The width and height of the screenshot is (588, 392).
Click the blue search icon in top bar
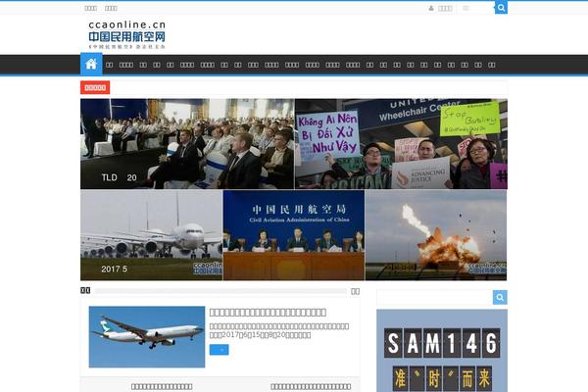click(501, 8)
